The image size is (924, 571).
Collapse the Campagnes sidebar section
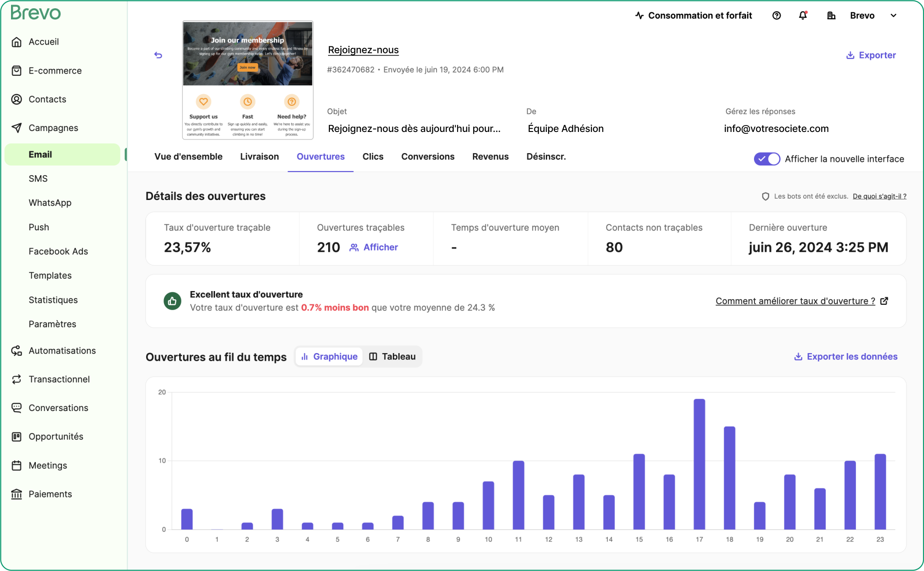click(53, 128)
